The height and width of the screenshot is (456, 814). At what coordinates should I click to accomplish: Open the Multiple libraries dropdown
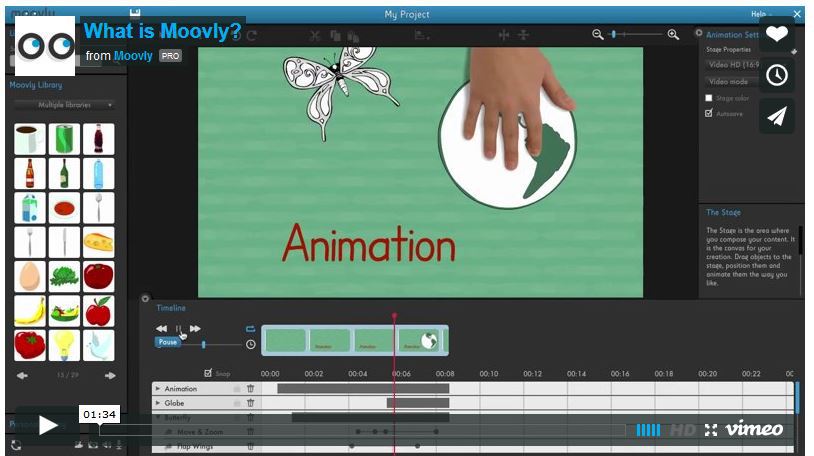click(x=64, y=105)
